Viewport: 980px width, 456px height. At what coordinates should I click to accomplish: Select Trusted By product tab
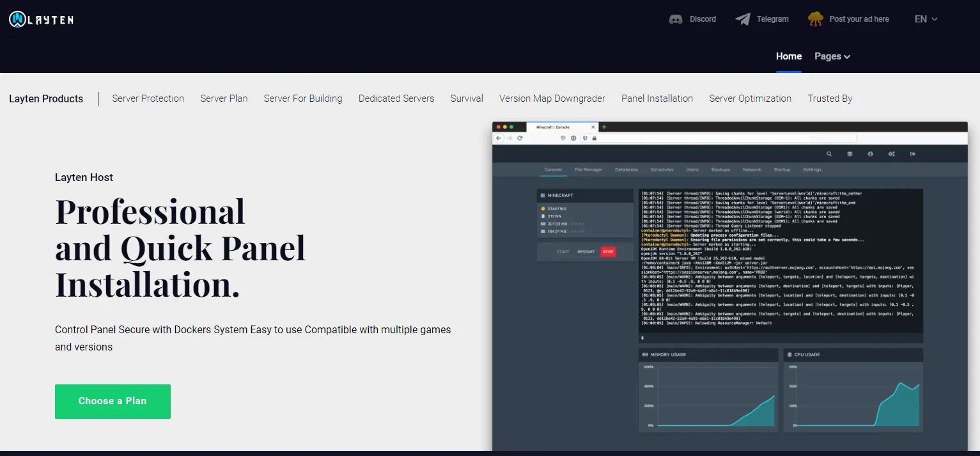point(830,98)
